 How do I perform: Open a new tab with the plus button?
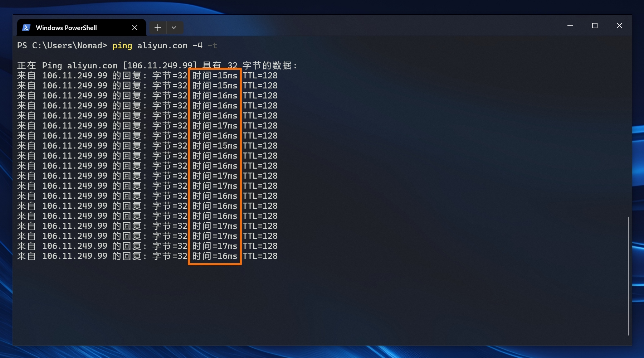pyautogui.click(x=157, y=28)
